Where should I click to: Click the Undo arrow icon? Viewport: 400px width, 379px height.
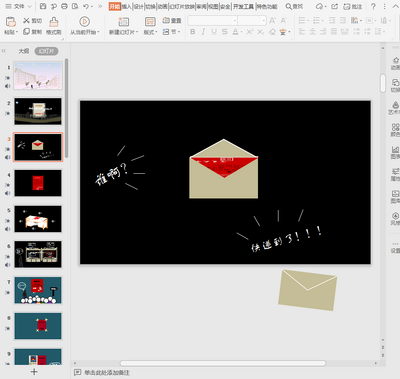(x=86, y=6)
